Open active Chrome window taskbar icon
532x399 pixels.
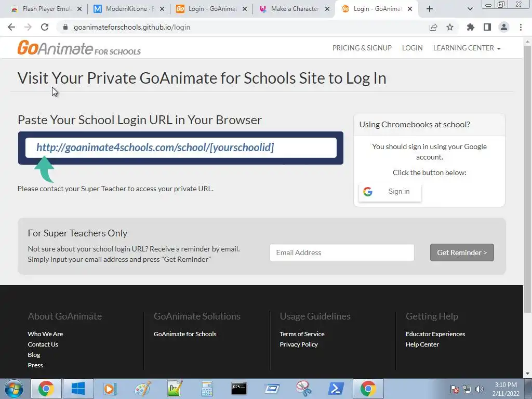368,389
